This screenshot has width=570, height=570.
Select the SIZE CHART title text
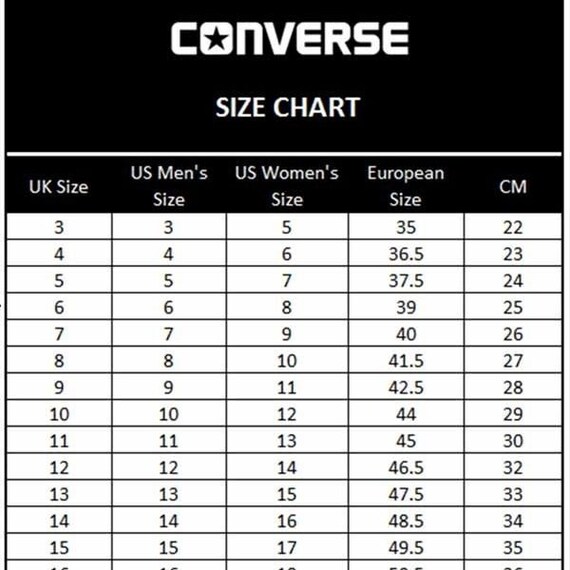pos(288,107)
